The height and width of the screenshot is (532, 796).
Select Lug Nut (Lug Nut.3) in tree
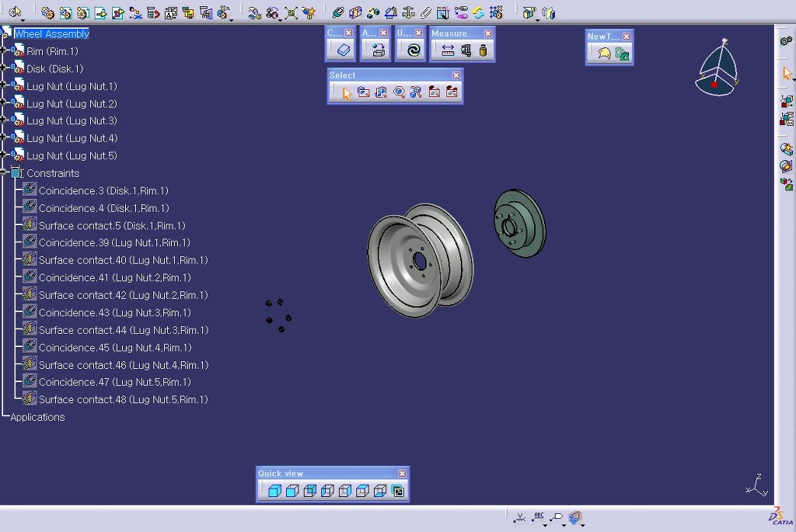click(72, 121)
